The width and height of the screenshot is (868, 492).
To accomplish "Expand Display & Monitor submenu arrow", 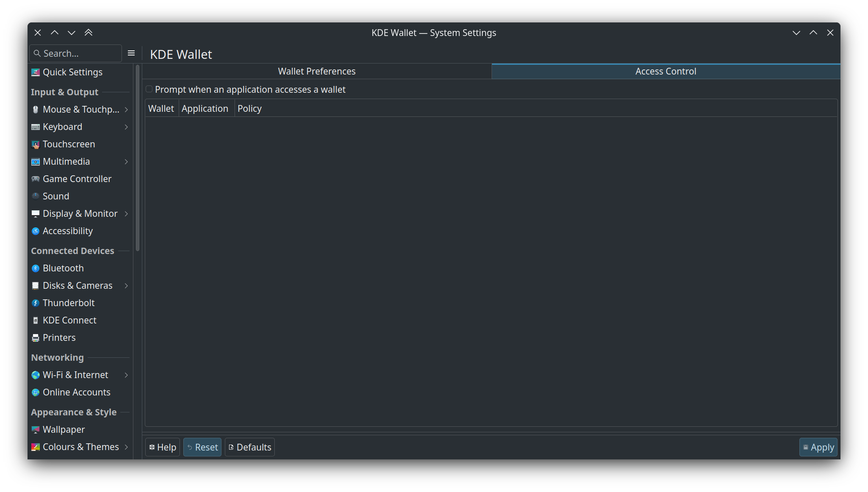I will coord(126,214).
